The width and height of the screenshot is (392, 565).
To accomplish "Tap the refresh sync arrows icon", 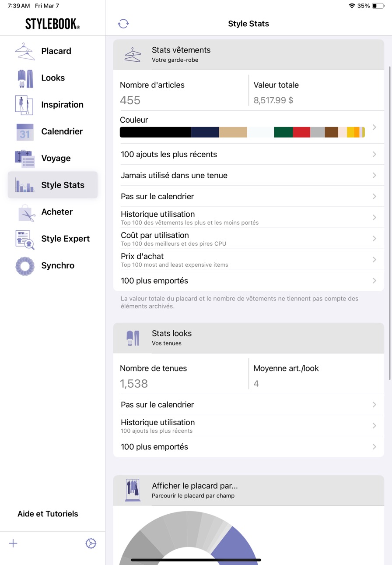I will point(123,24).
